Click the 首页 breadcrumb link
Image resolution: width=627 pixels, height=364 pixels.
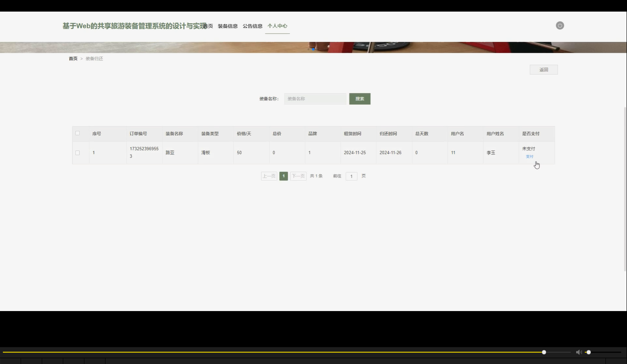(x=73, y=59)
